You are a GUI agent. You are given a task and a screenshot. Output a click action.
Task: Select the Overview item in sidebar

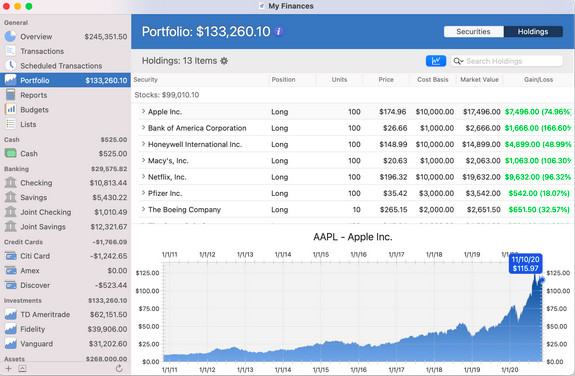point(65,36)
